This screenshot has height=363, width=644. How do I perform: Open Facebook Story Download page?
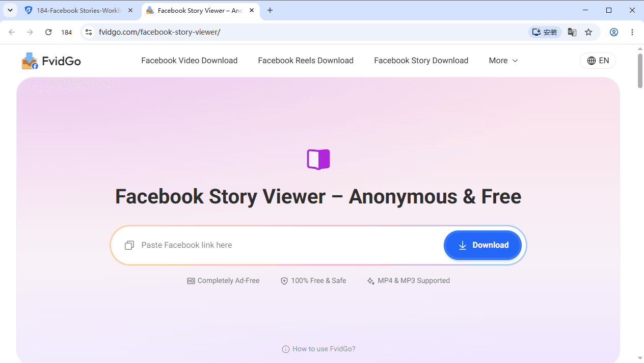click(421, 61)
